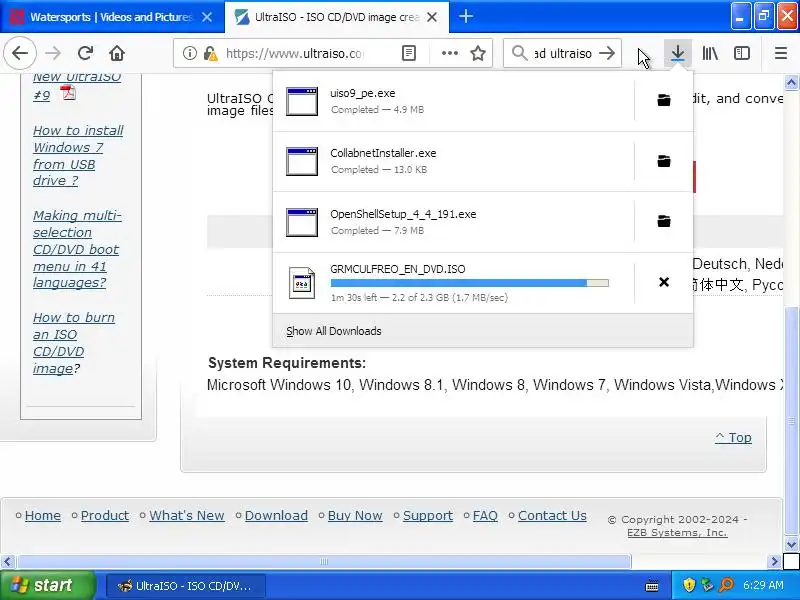Close the UltraISO tab
This screenshot has height=600, width=800.
432,17
